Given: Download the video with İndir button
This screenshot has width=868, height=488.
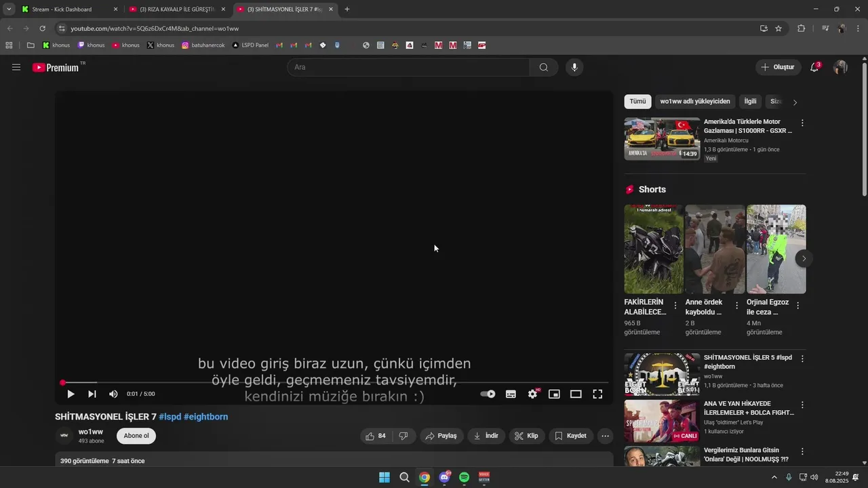Looking at the screenshot, I should click(x=486, y=436).
